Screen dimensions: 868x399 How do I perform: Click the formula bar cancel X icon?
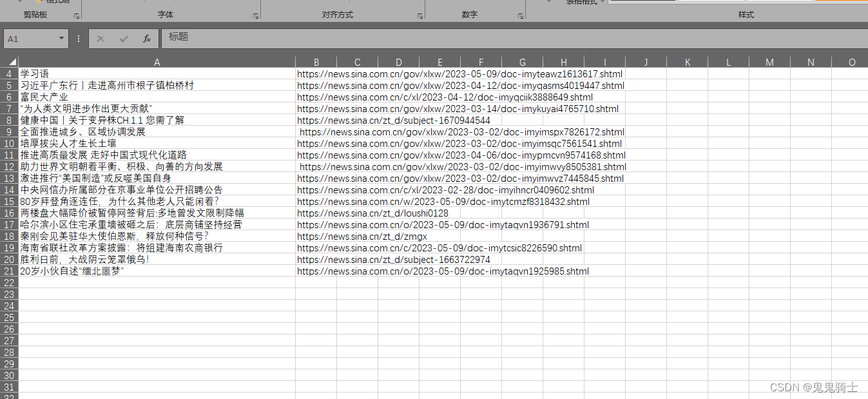(x=101, y=39)
